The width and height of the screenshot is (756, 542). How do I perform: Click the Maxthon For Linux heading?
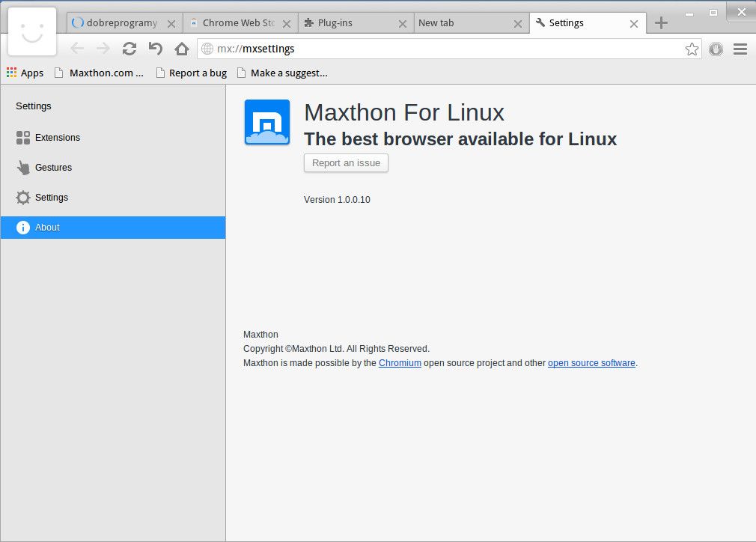click(404, 112)
